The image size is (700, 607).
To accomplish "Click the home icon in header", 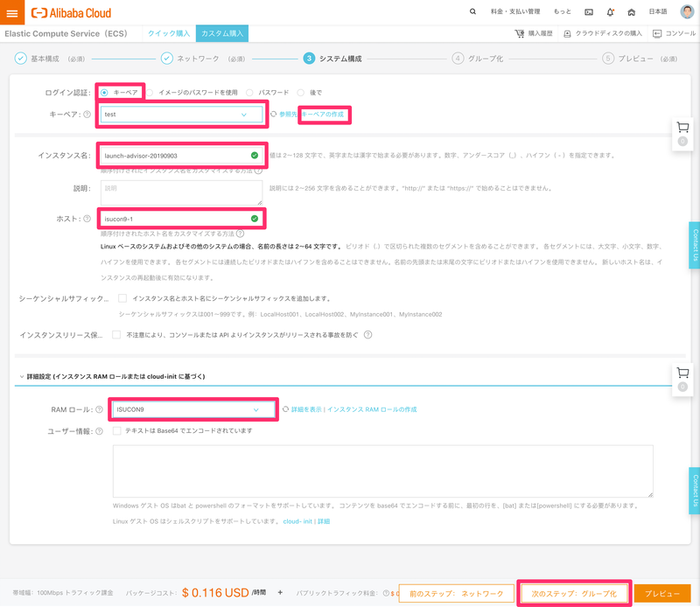I will tap(631, 12).
